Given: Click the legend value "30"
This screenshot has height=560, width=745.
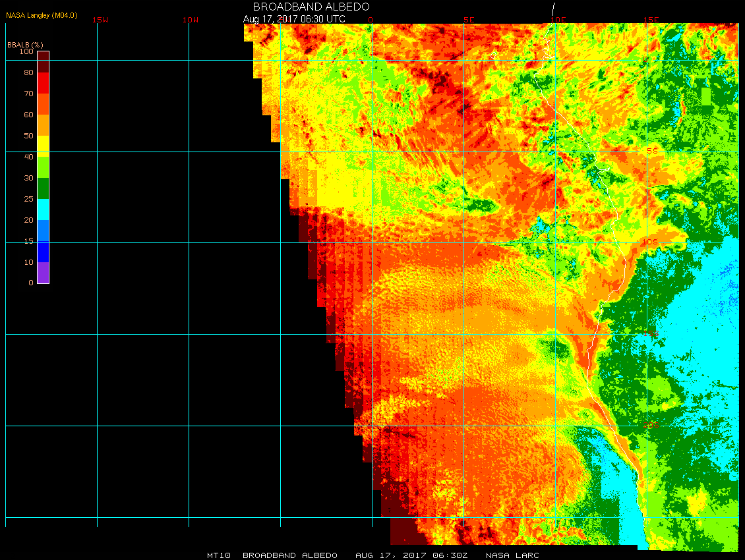Looking at the screenshot, I should click(29, 178).
